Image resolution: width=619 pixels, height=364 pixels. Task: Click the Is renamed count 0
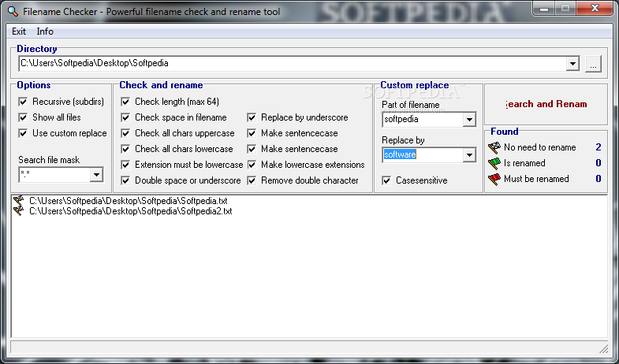598,163
